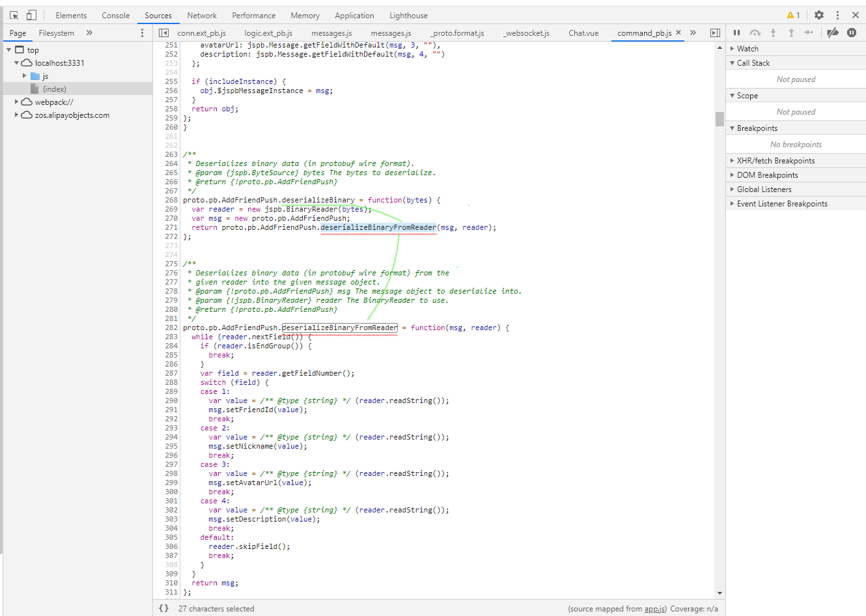Click the localhost:3331 cloud icon

pos(27,63)
